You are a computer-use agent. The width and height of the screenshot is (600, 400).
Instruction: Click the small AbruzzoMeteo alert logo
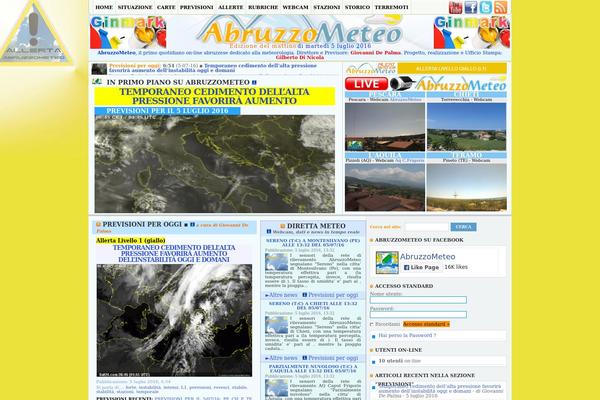pyautogui.click(x=371, y=69)
